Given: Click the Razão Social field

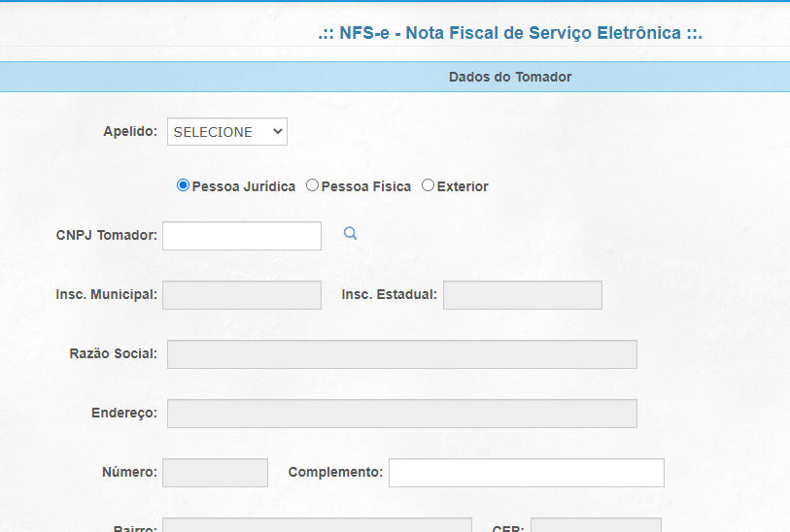Looking at the screenshot, I should pos(401,354).
